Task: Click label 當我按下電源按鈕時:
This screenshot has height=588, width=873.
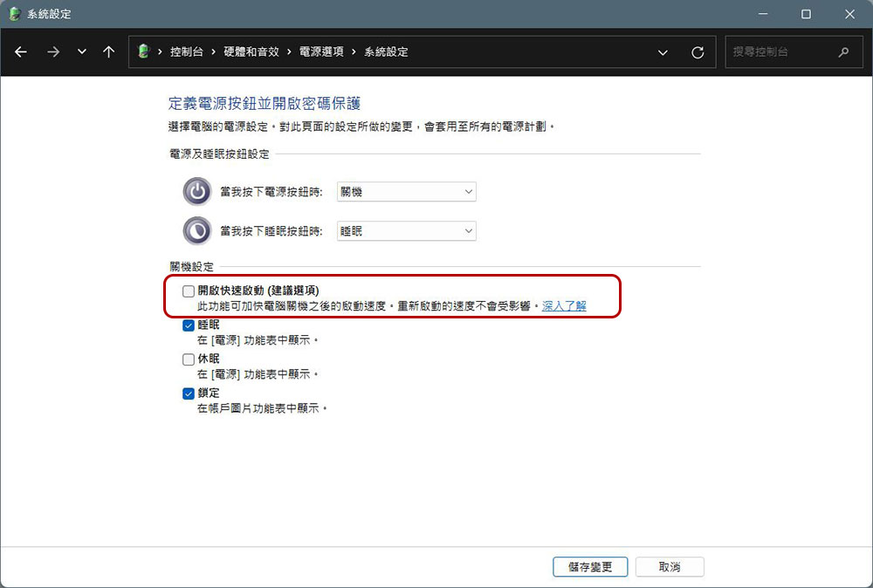Action: pos(272,192)
